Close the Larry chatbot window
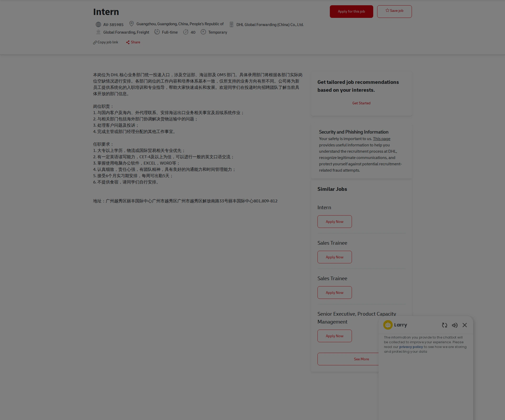 pyautogui.click(x=465, y=325)
